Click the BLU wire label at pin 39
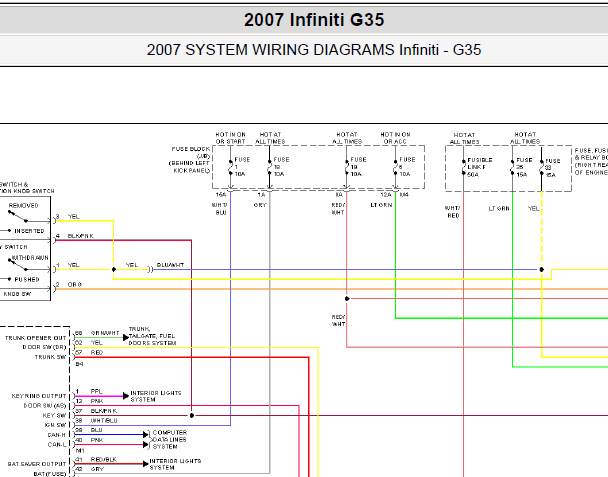 click(x=96, y=430)
